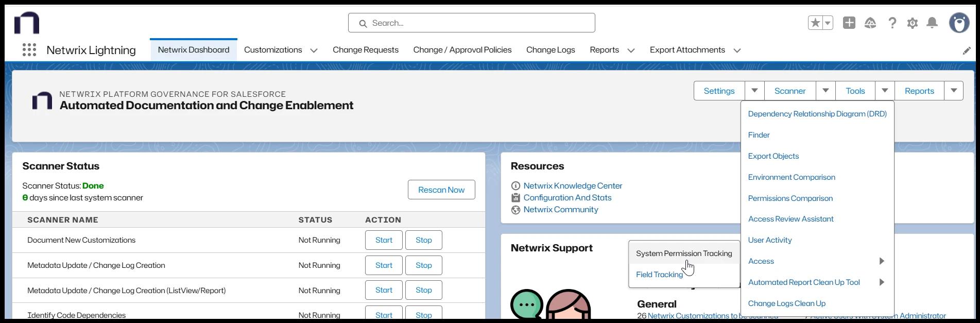The image size is (980, 323).
Task: Select Dependency Relationship Diagram (DRD)
Action: pos(817,114)
